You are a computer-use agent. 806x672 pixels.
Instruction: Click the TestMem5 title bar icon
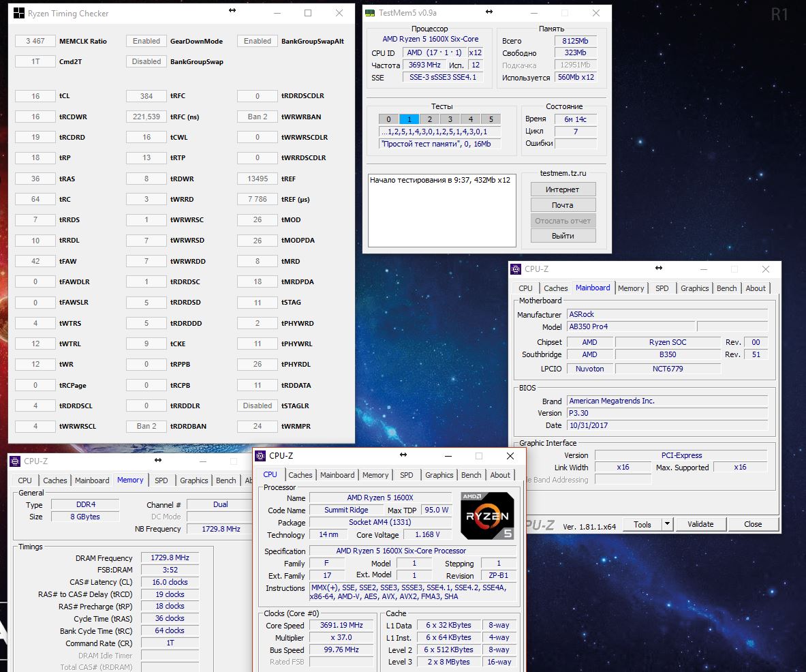pyautogui.click(x=370, y=13)
